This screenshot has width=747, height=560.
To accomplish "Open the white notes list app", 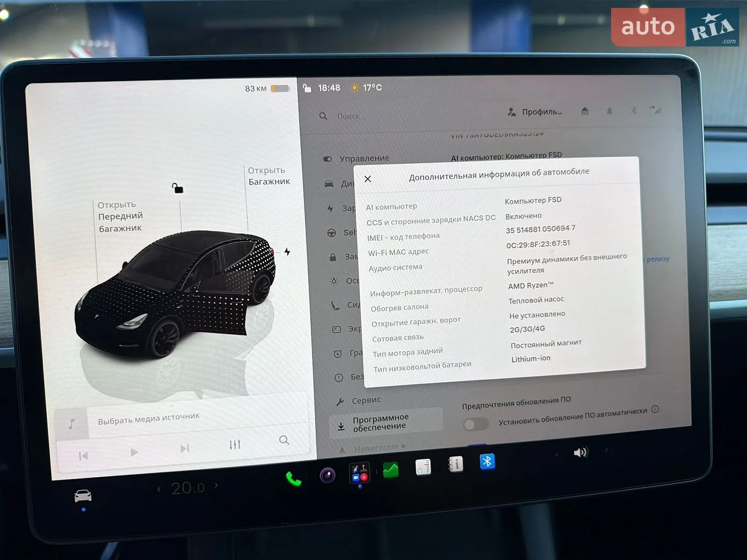I will click(x=423, y=467).
